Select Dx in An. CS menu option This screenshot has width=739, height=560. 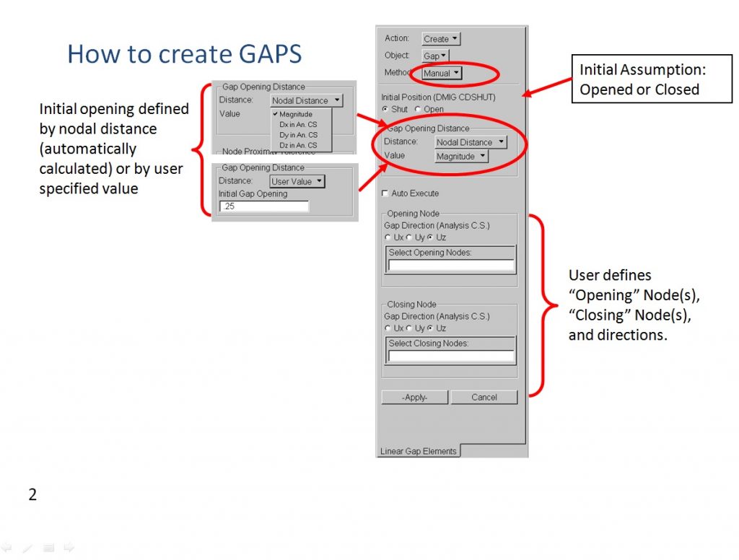[298, 125]
